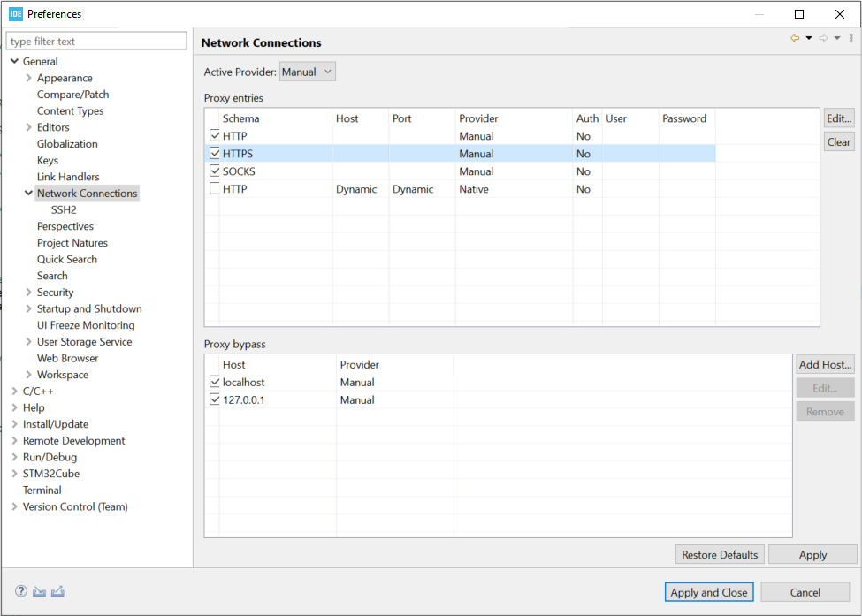Enable the Native HTTP proxy checkbox
Viewport: 862px width, 616px height.
tap(215, 188)
